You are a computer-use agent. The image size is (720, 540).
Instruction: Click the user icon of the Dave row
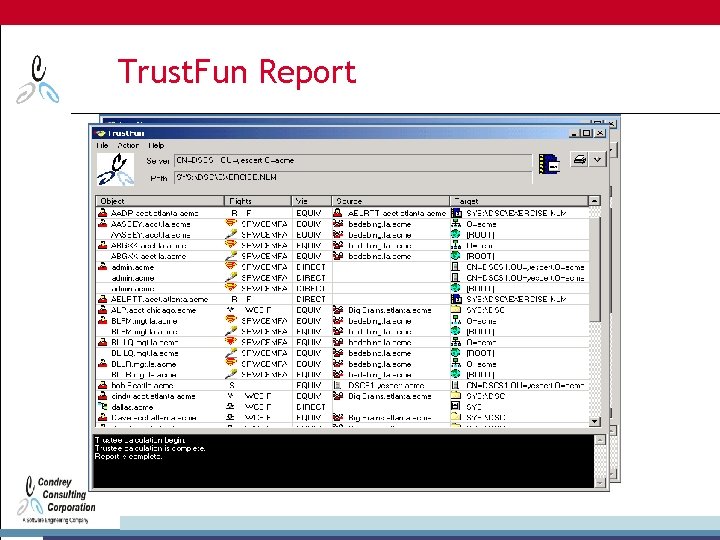pyautogui.click(x=103, y=417)
